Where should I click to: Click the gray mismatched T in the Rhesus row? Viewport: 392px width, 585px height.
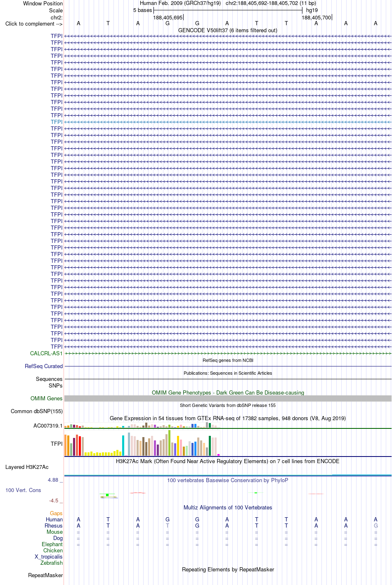click(x=168, y=526)
